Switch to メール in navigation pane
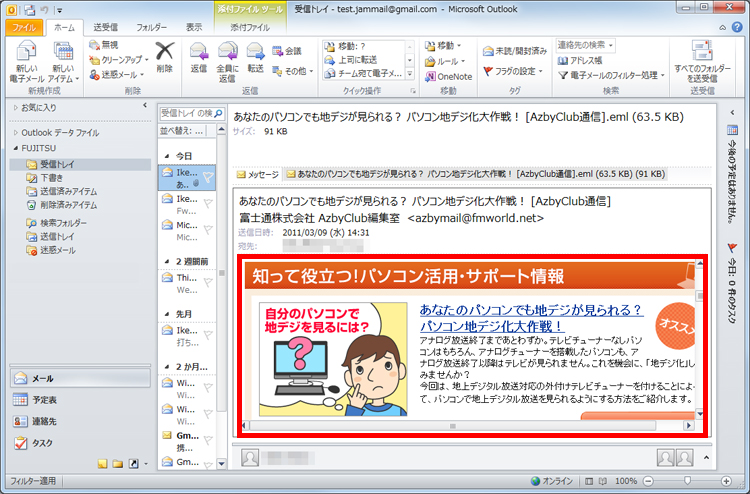 click(80, 379)
